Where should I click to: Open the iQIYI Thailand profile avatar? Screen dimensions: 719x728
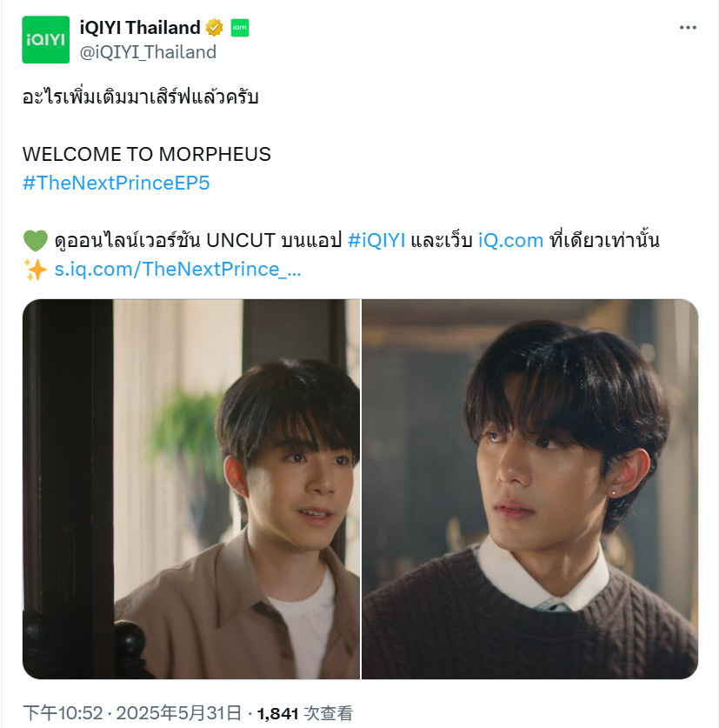(x=45, y=39)
